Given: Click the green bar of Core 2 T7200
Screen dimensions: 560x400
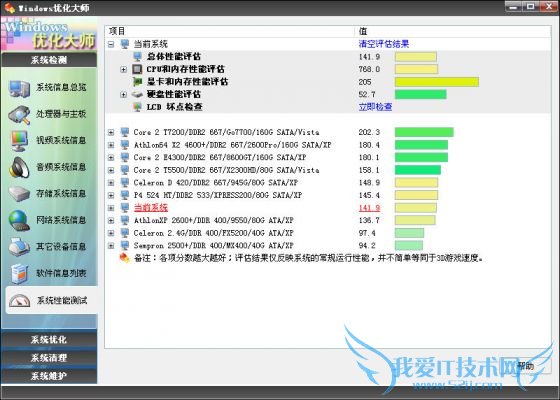Looking at the screenshot, I should point(424,132).
